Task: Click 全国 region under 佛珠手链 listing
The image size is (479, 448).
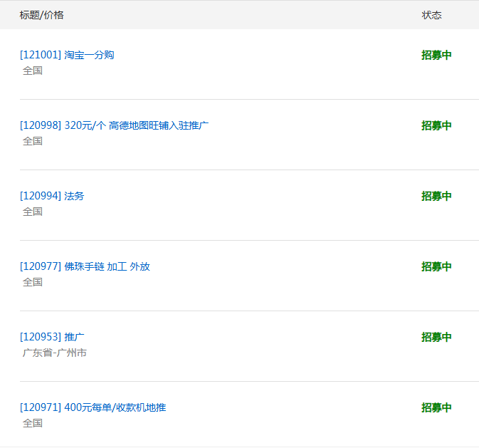Action: coord(33,282)
